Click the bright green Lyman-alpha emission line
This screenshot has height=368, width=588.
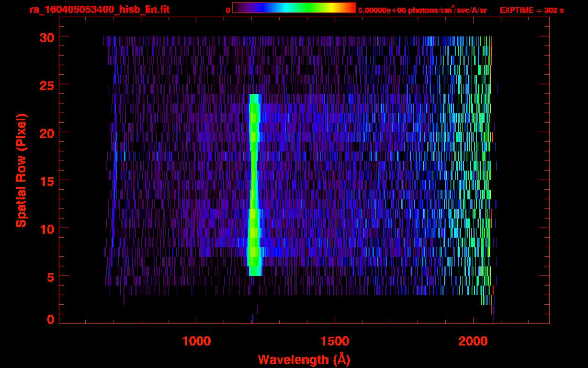254,185
